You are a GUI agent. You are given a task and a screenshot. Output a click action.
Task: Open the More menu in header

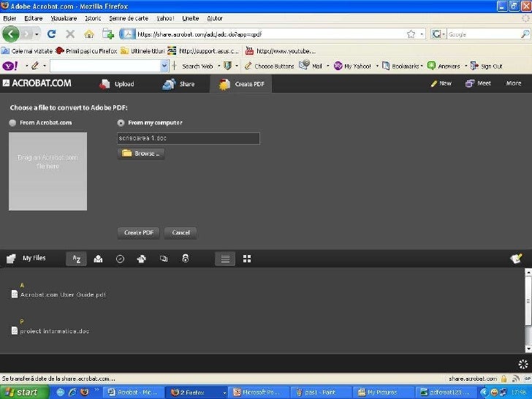pos(514,83)
